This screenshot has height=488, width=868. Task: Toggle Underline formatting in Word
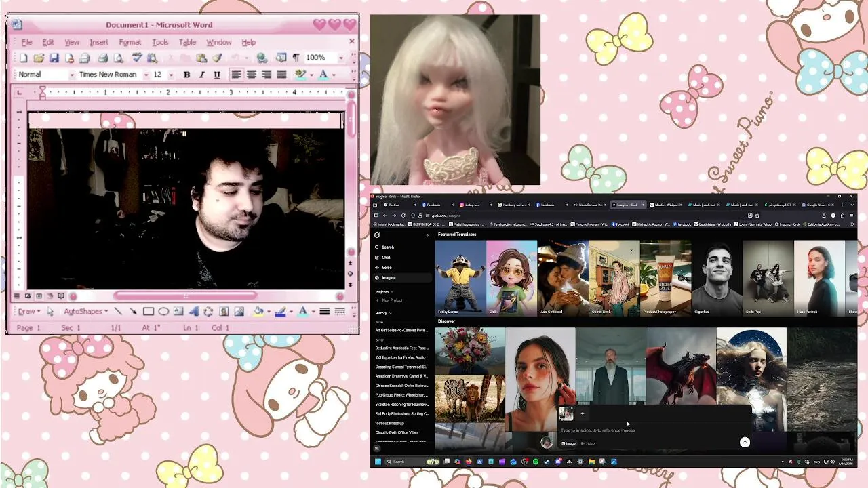coord(217,75)
